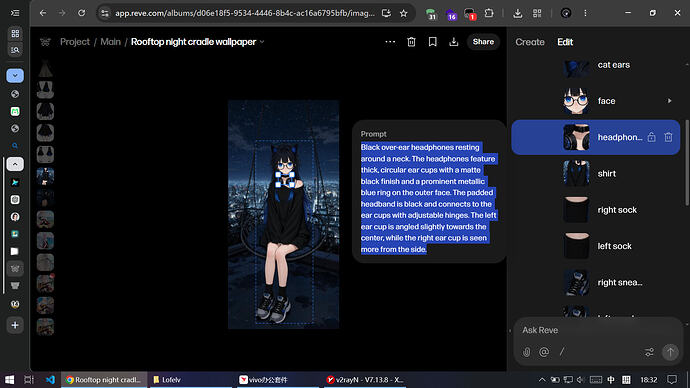Open Visual Studio Code from taskbar

50,380
